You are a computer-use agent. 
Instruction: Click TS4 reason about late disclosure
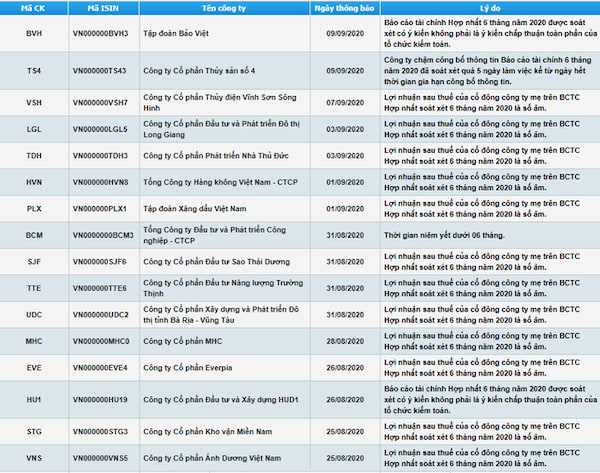[488, 70]
